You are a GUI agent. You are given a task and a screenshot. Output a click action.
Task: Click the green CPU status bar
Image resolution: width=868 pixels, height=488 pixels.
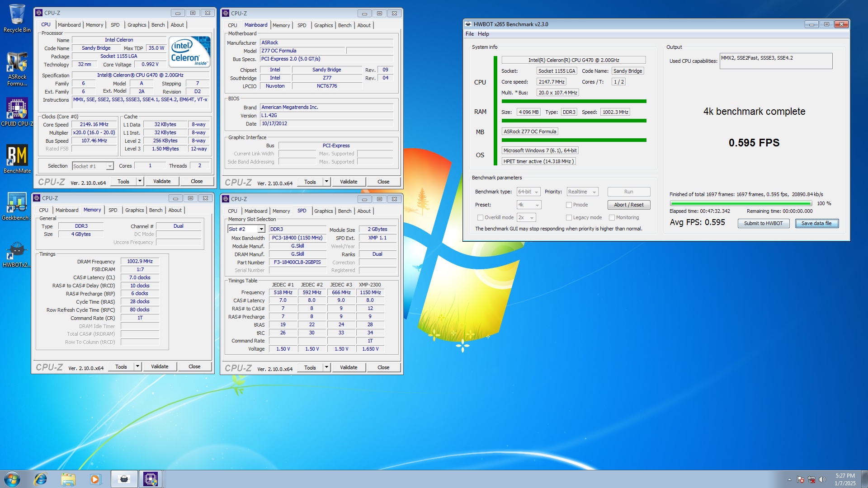point(574,102)
